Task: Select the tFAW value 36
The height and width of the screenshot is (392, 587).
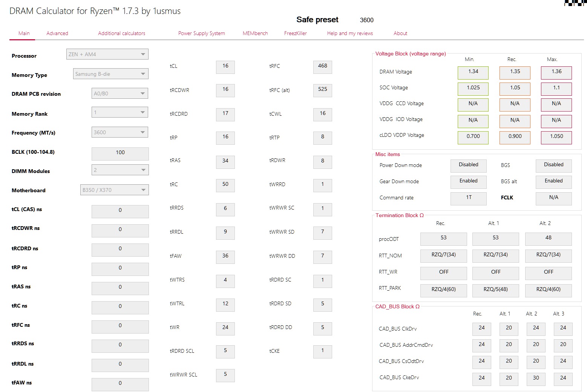Action: (x=225, y=257)
